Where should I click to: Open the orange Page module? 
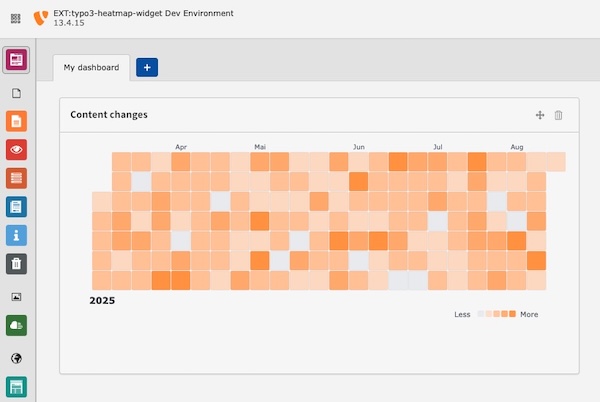[16, 121]
